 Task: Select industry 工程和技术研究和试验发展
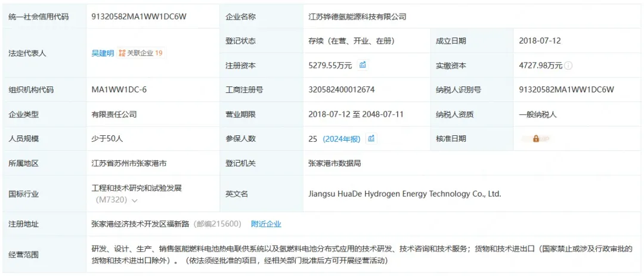[x=137, y=188]
